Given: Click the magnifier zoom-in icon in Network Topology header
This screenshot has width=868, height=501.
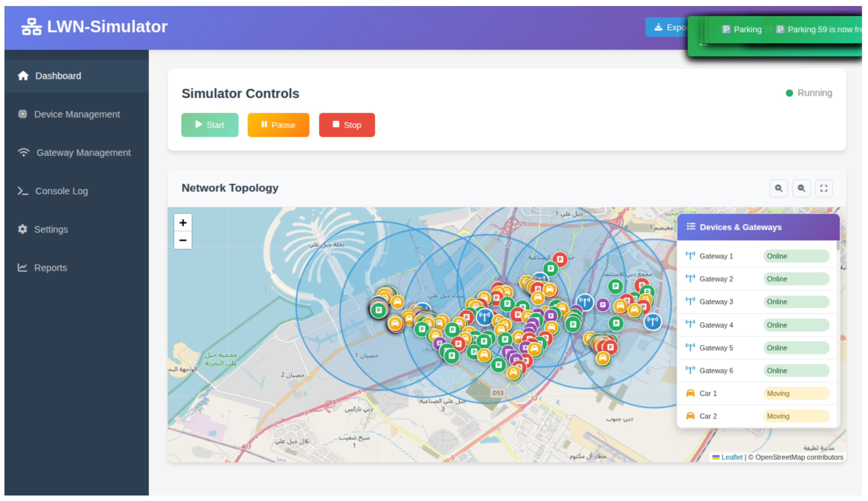Looking at the screenshot, I should point(778,188).
